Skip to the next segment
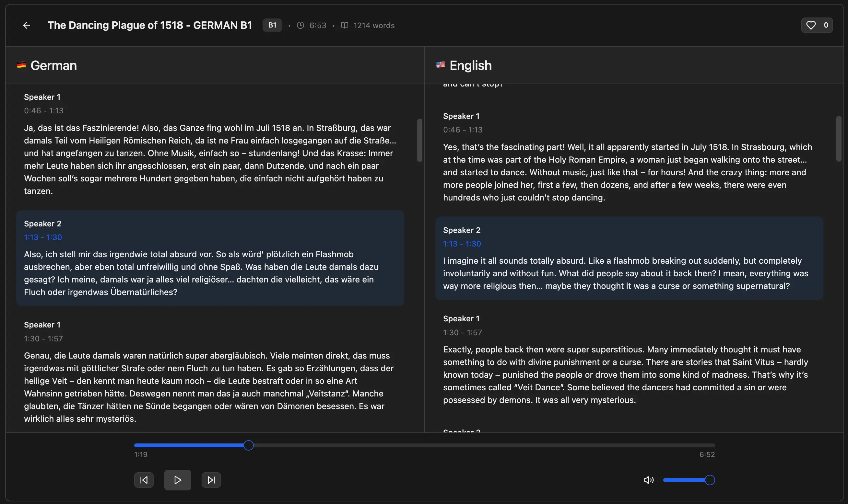 (x=211, y=480)
